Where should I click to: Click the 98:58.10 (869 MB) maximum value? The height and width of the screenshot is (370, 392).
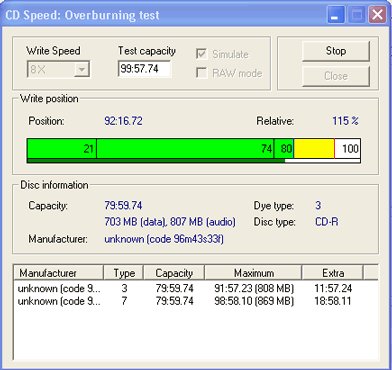[x=254, y=301]
